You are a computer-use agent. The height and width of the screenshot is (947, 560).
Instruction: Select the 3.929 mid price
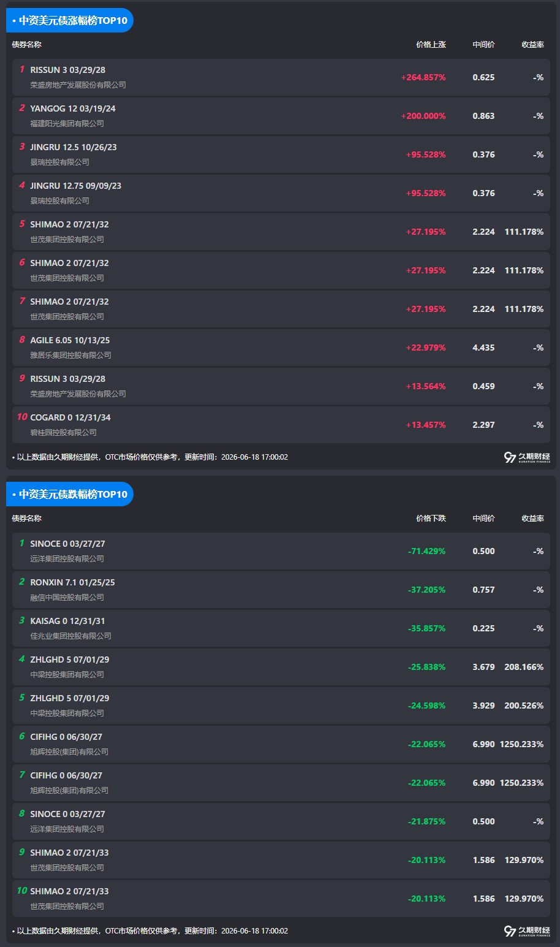[483, 706]
